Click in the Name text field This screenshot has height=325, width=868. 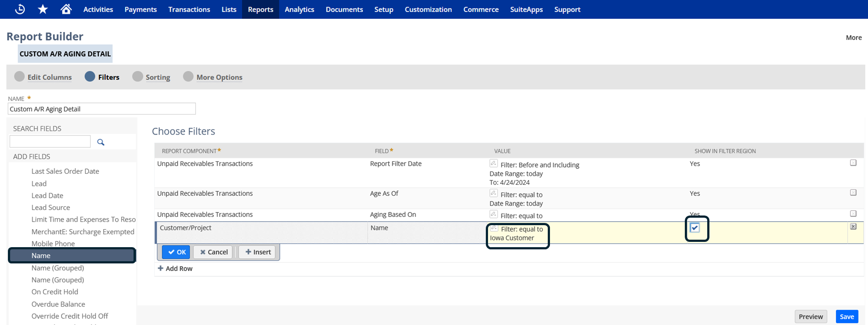[x=102, y=109]
